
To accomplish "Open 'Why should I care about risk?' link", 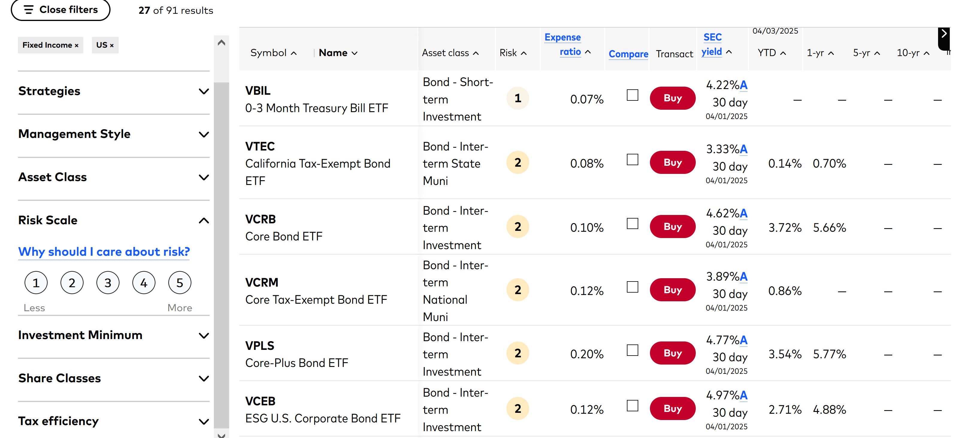I will [104, 252].
